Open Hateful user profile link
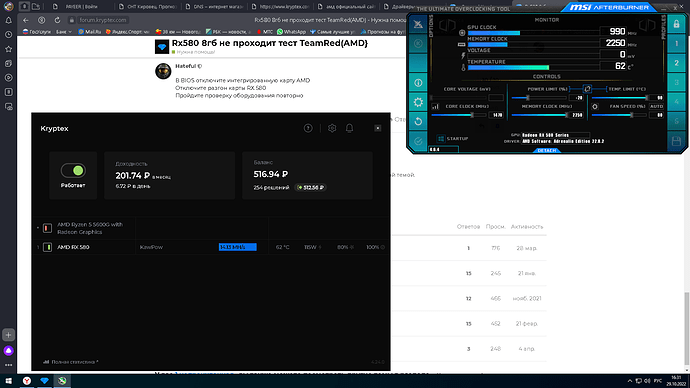 pos(185,66)
